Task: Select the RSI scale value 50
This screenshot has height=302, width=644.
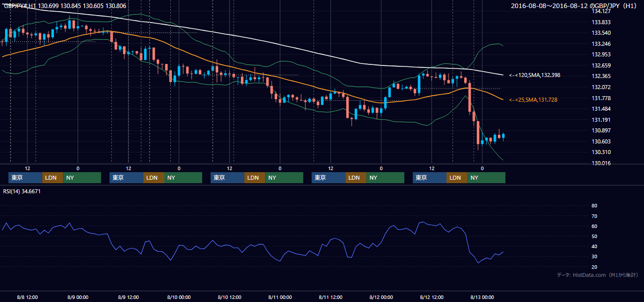Action: 594,236
